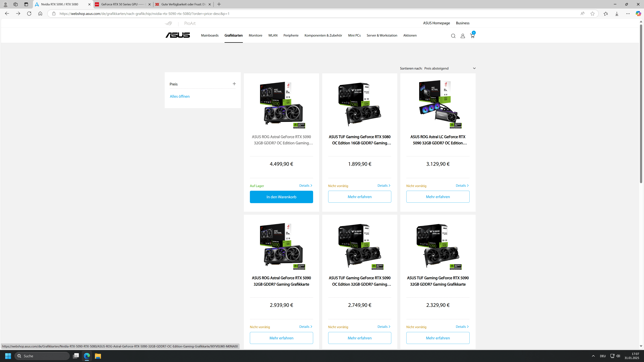644x362 pixels.
Task: Switch to Gute Verfügbarkeit oder Frust tab
Action: pyautogui.click(x=183, y=4)
